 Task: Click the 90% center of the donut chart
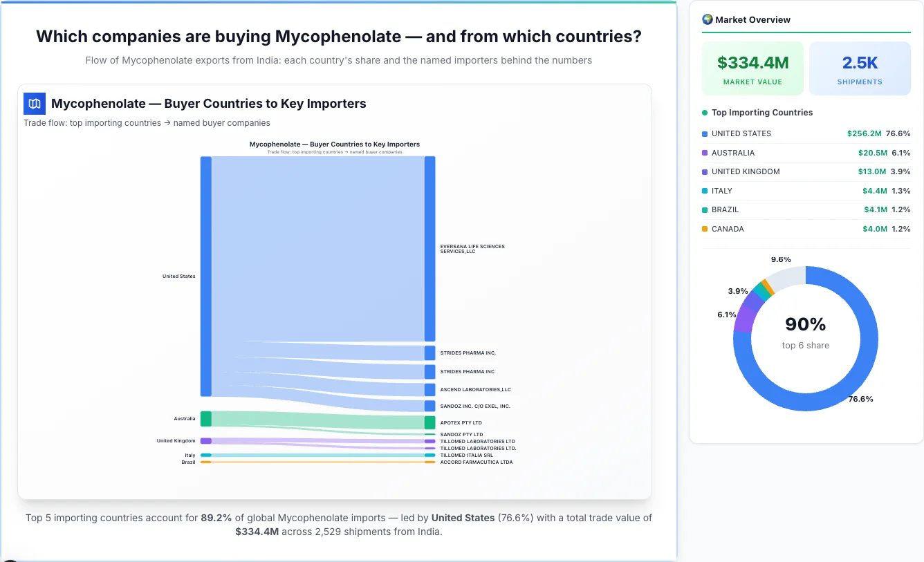[805, 324]
